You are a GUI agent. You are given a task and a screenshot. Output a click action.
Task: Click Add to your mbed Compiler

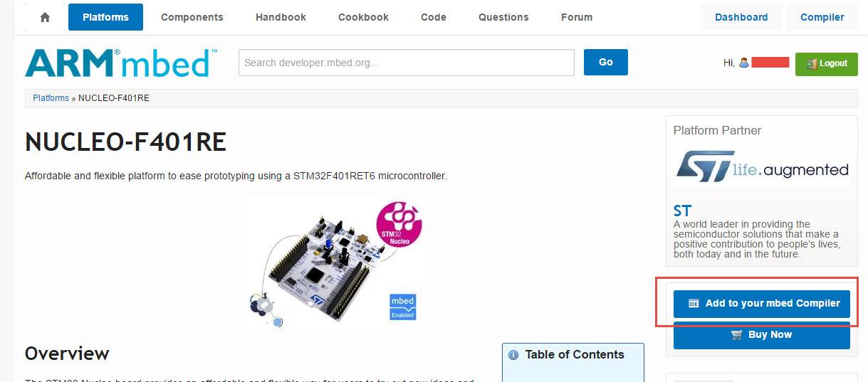click(762, 304)
